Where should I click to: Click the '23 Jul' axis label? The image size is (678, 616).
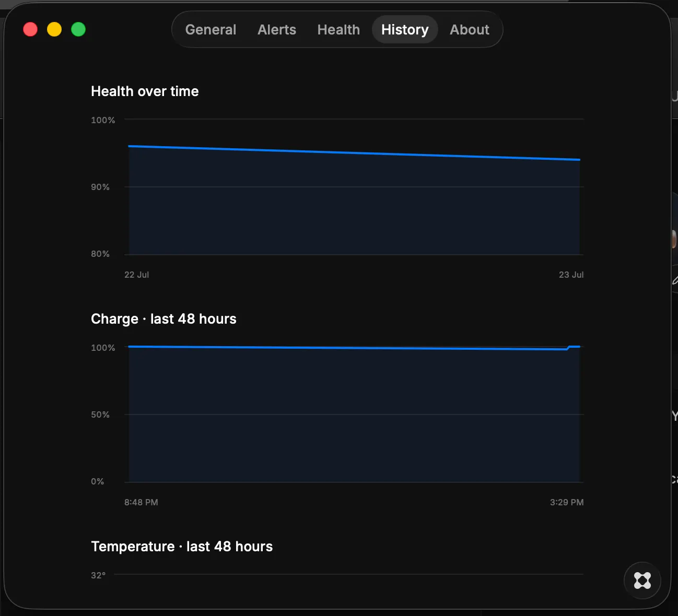tap(571, 275)
